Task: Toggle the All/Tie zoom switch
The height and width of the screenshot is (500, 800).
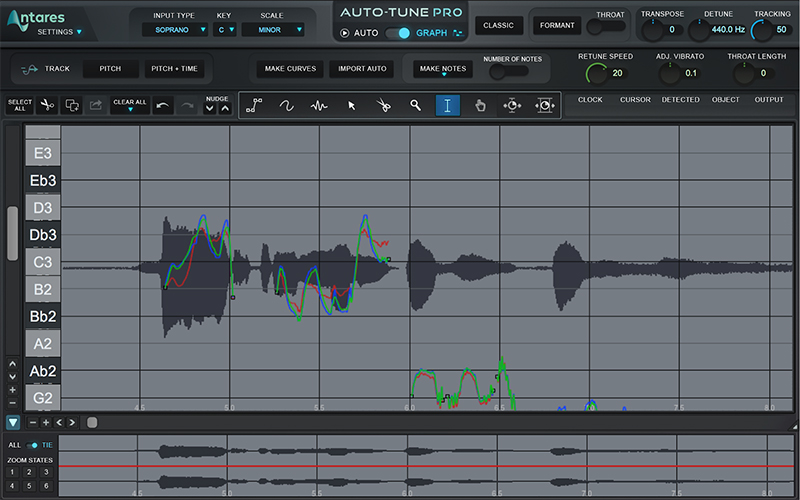Action: 32,445
